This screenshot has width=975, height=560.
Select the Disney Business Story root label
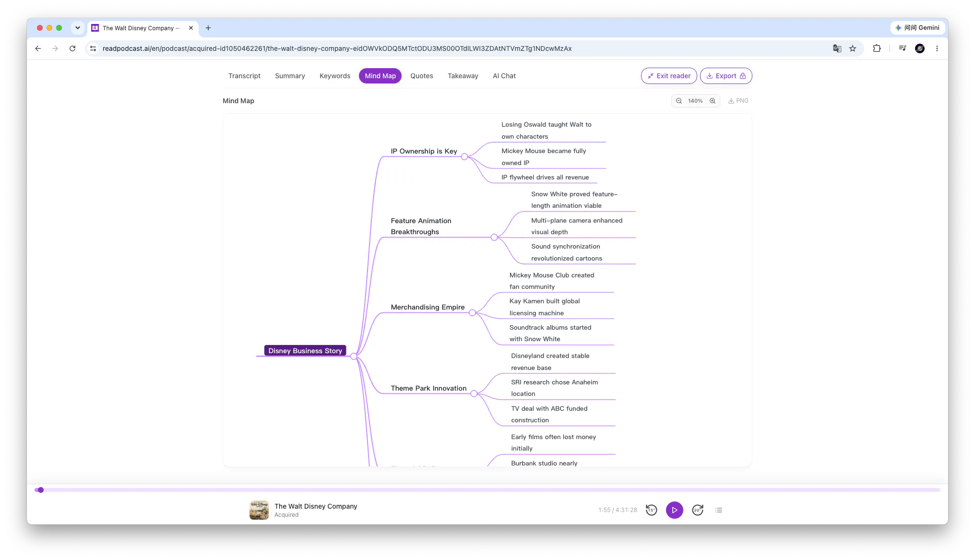tap(305, 351)
